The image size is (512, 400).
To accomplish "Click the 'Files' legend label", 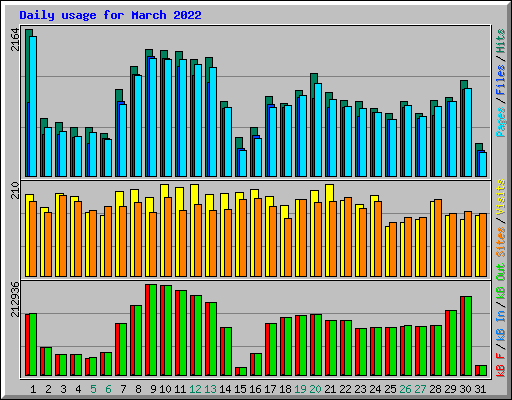I will 501,80.
